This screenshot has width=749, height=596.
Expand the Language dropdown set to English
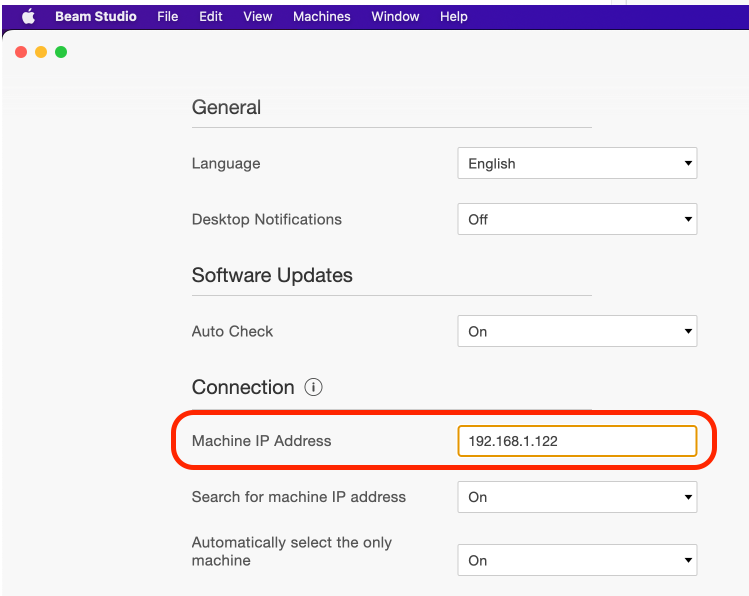pyautogui.click(x=577, y=164)
